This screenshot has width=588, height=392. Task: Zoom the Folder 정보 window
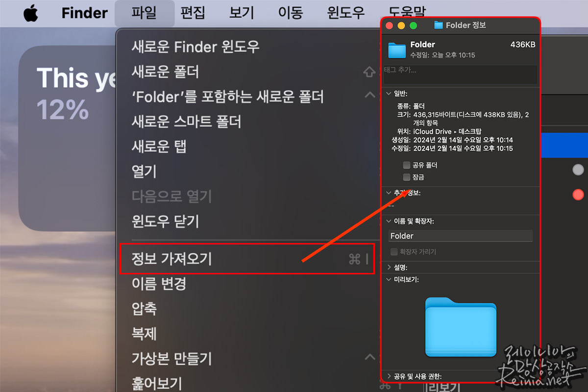click(413, 25)
